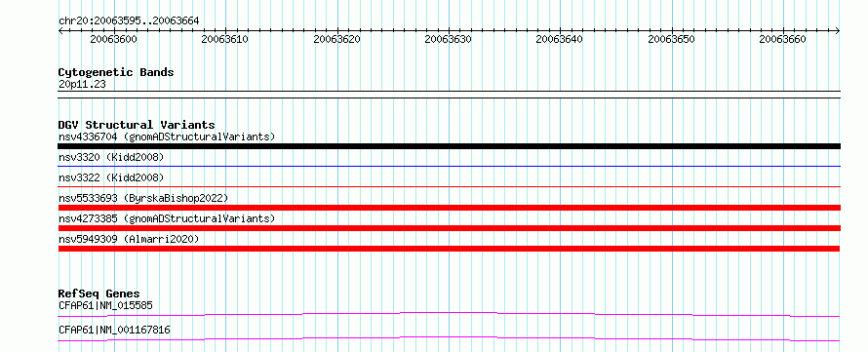Click the magenta line of CFAP61|NM_015585
The height and width of the screenshot is (352, 868).
pyautogui.click(x=449, y=313)
